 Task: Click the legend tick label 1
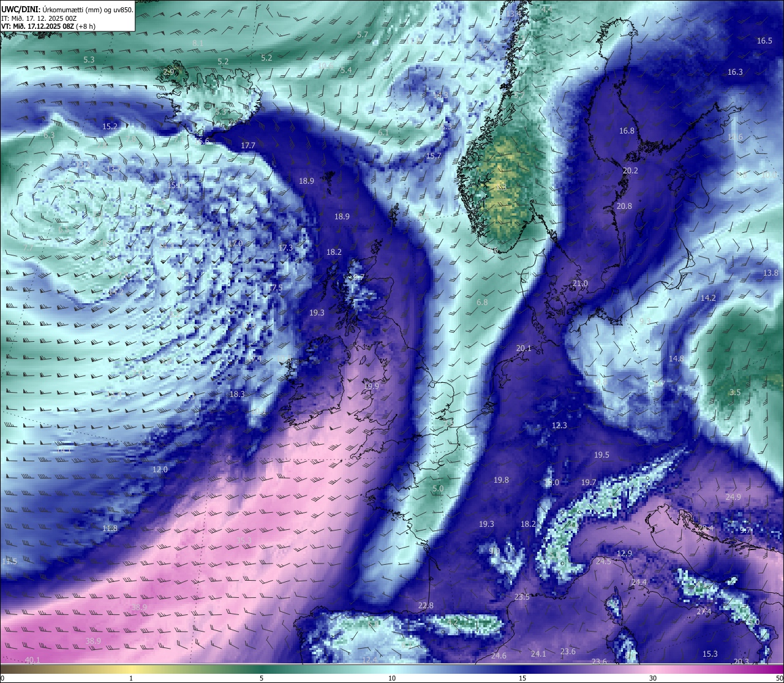coord(131,678)
